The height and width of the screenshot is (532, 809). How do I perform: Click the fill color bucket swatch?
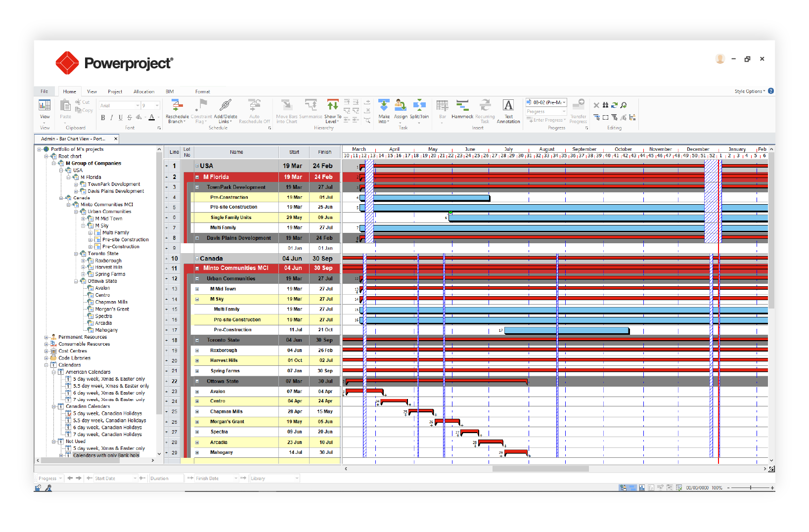tap(139, 118)
